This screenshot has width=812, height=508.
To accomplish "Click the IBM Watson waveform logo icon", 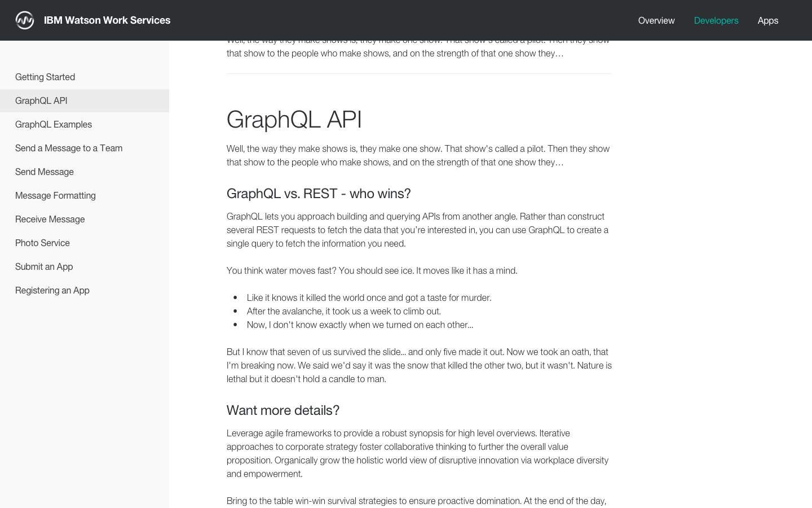I will (25, 20).
